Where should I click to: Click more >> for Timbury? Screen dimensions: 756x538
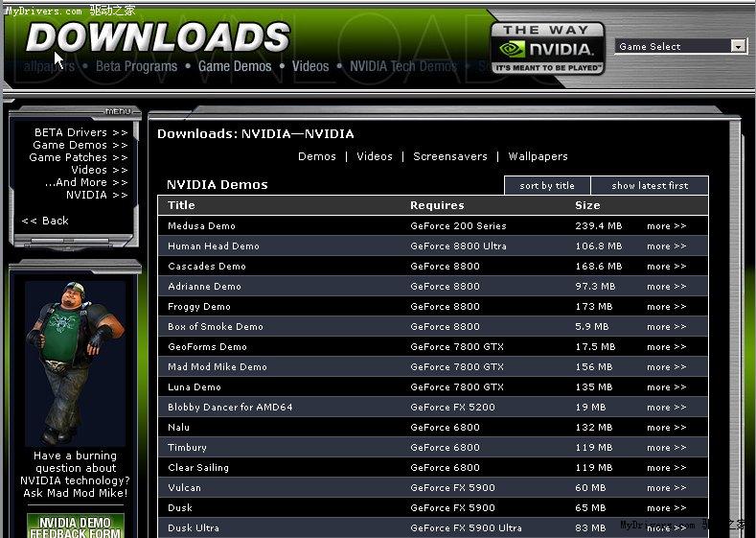[666, 448]
